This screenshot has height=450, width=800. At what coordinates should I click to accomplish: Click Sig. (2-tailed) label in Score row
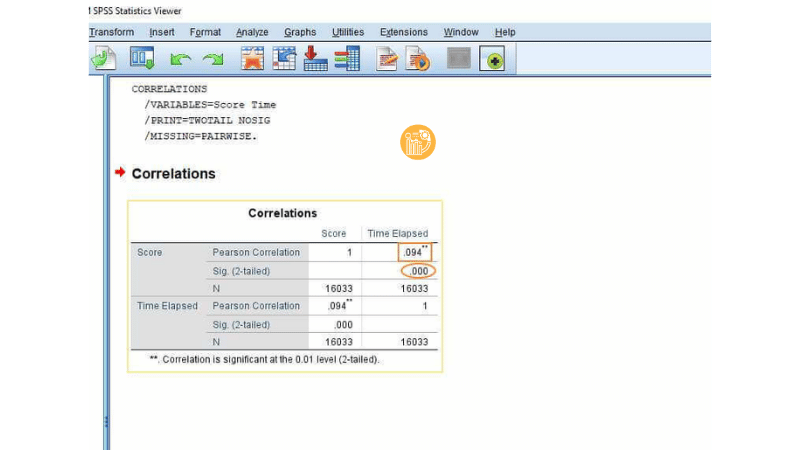click(241, 271)
